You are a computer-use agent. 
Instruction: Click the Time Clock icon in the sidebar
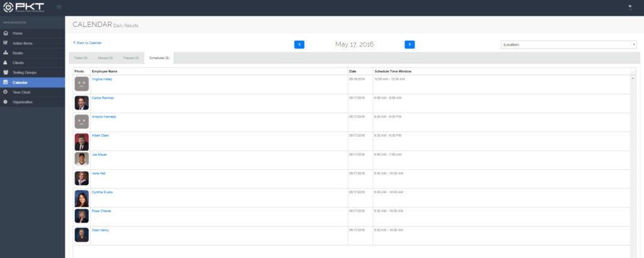coord(6,92)
